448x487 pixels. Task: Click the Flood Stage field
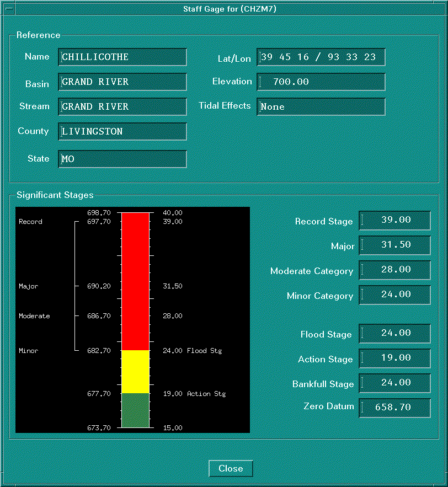tap(394, 333)
